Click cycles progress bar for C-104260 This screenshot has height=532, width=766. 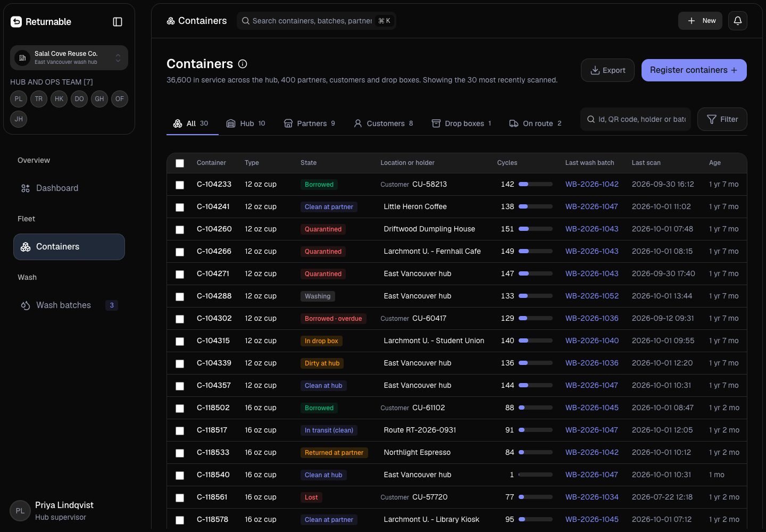(536, 229)
